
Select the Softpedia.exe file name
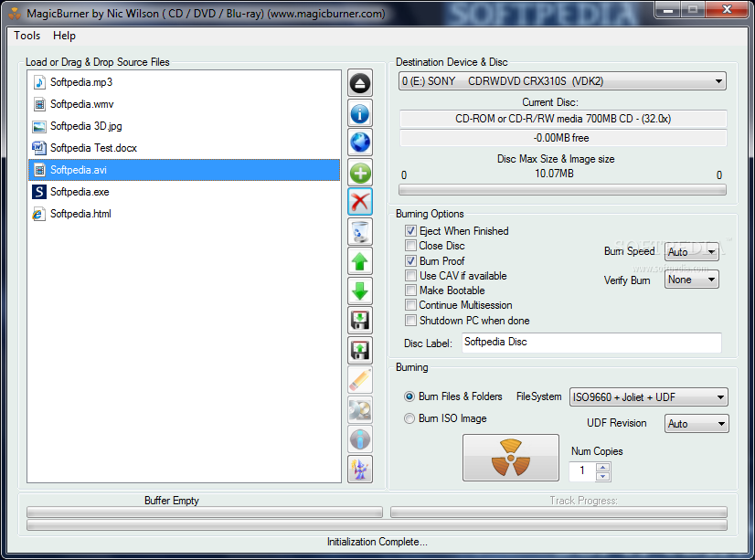tap(80, 192)
